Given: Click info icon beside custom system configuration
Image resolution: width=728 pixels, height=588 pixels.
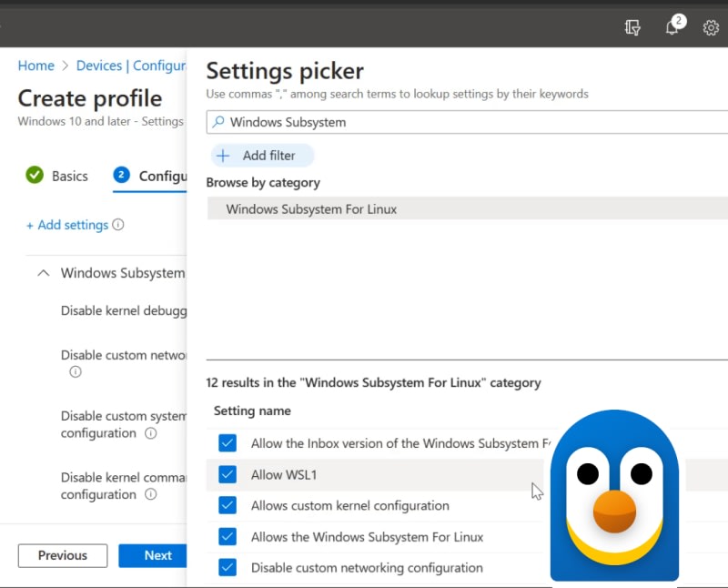Looking at the screenshot, I should click(151, 433).
